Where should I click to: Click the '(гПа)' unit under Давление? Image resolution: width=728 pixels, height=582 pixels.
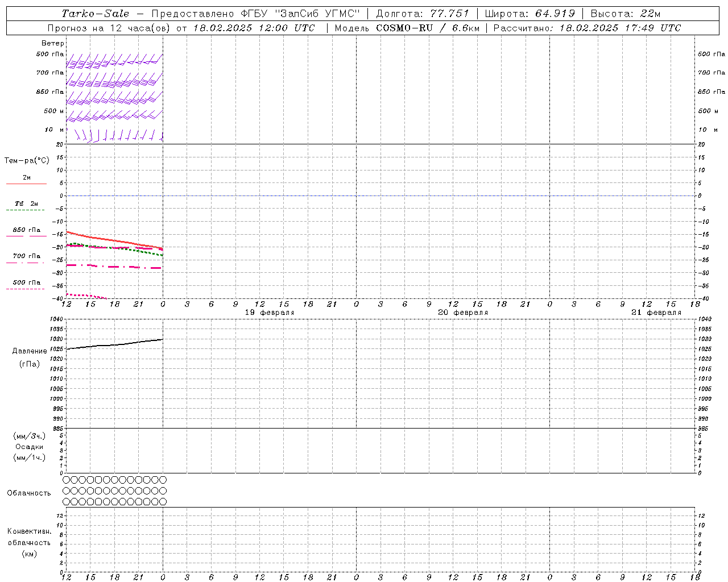30,364
